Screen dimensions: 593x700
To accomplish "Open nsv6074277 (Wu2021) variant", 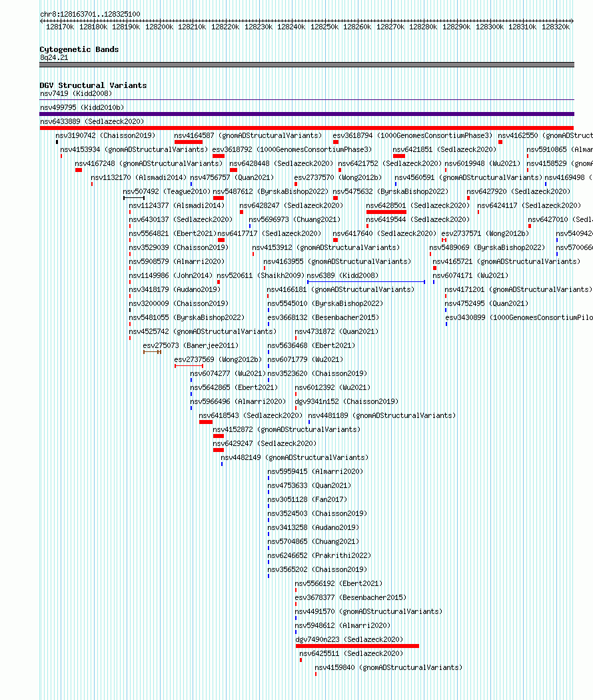I will click(228, 373).
